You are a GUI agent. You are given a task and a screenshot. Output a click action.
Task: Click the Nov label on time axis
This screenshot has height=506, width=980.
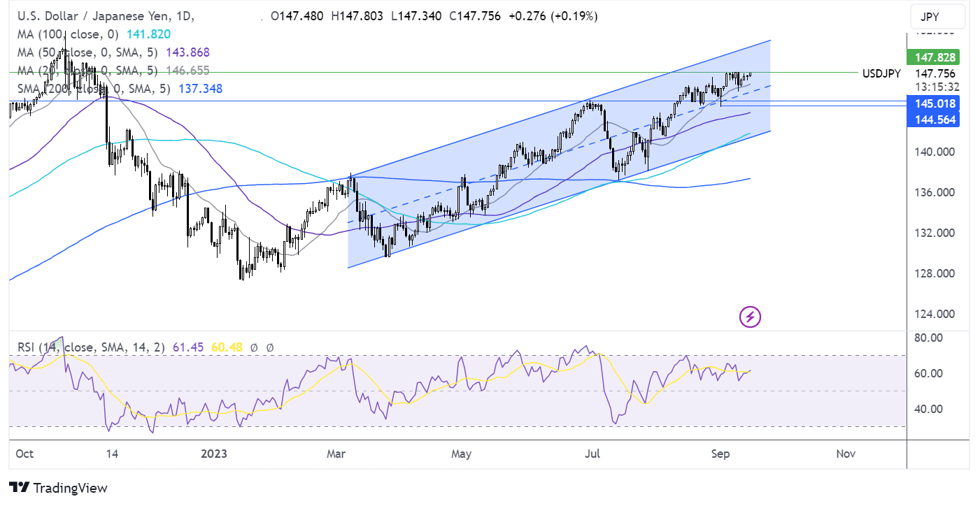[x=846, y=454]
